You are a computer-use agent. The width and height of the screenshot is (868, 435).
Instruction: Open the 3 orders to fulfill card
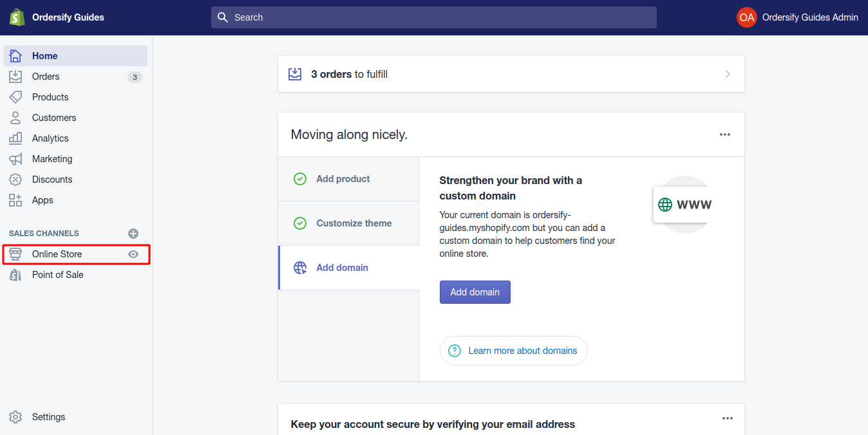(511, 74)
